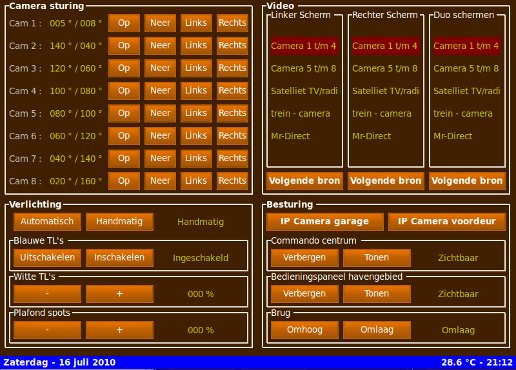Viewport: 516px width, 370px height.
Task: Switch lighting to Handmatig mode button
Action: [x=120, y=222]
